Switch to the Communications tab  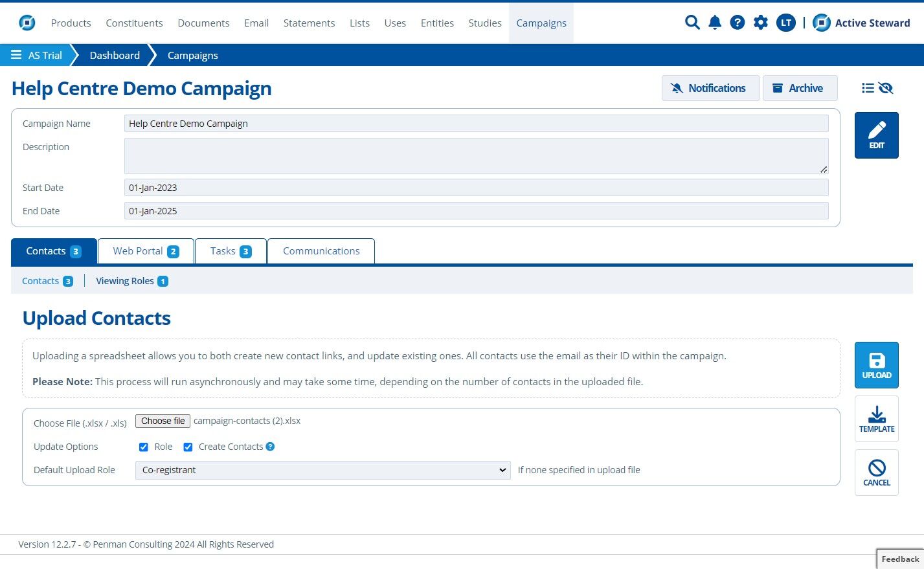(x=321, y=251)
